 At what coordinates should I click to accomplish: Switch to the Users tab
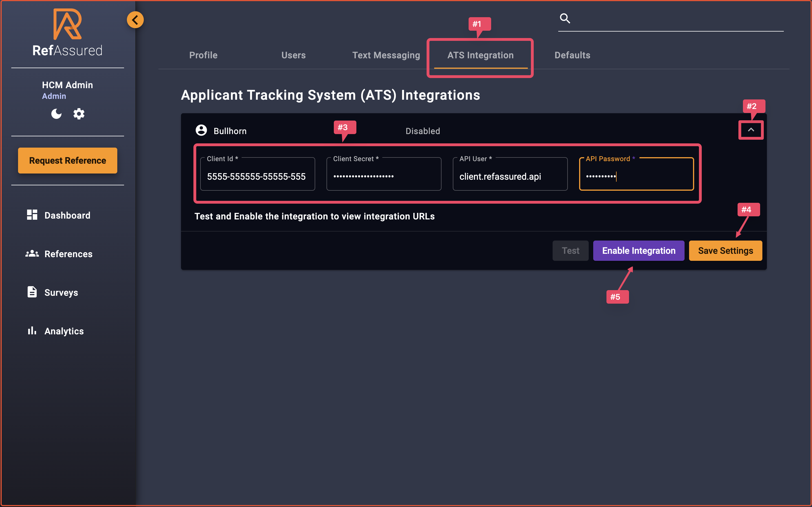[293, 55]
